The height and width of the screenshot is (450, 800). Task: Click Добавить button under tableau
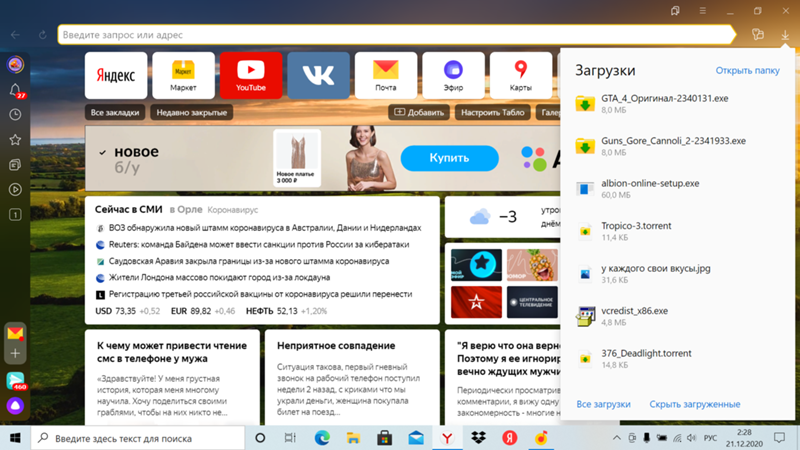[419, 112]
